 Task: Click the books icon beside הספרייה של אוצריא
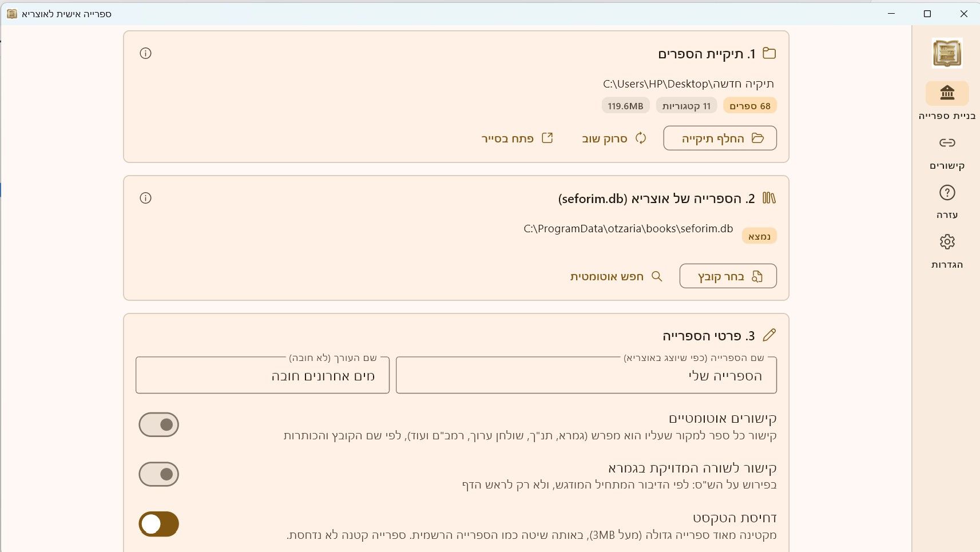coord(769,198)
